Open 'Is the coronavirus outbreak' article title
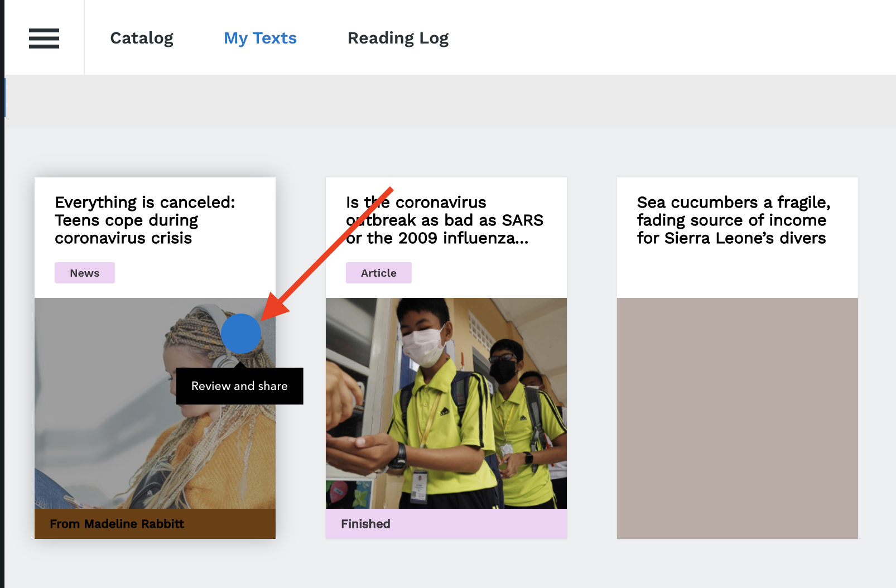 (444, 220)
